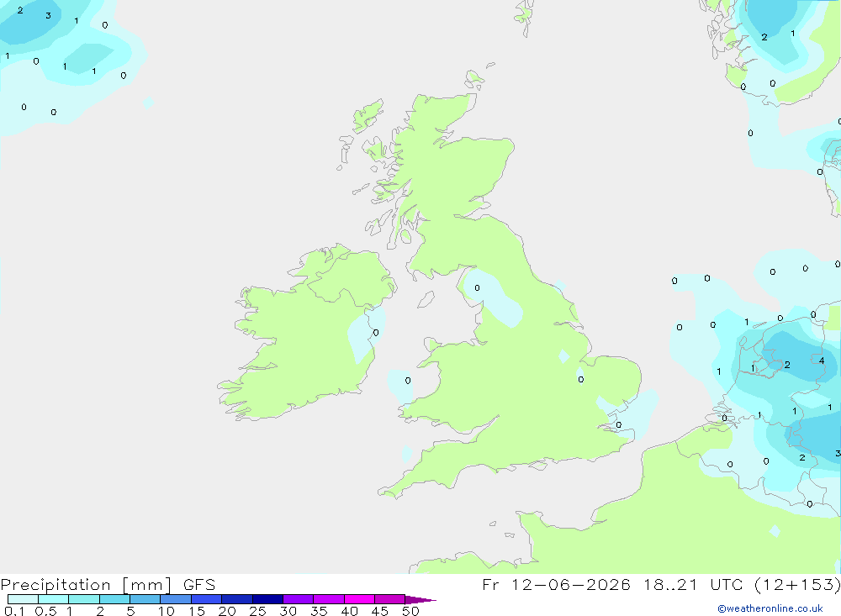Click the '0' value off west Wales
Image resolution: width=841 pixels, height=616 pixels.
pos(408,381)
